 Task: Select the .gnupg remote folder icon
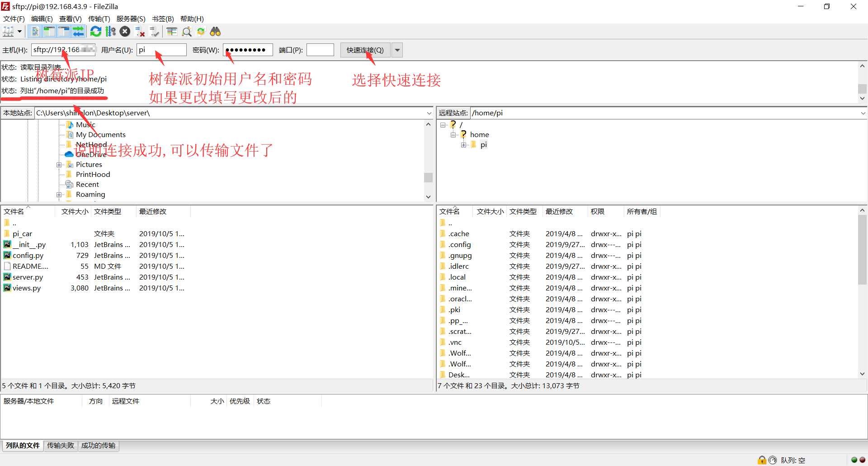[443, 255]
